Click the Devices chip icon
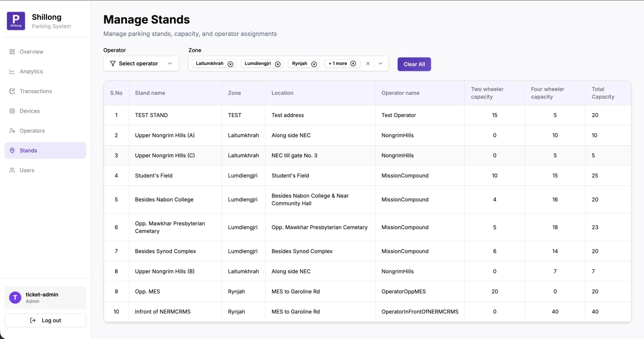 (x=12, y=111)
